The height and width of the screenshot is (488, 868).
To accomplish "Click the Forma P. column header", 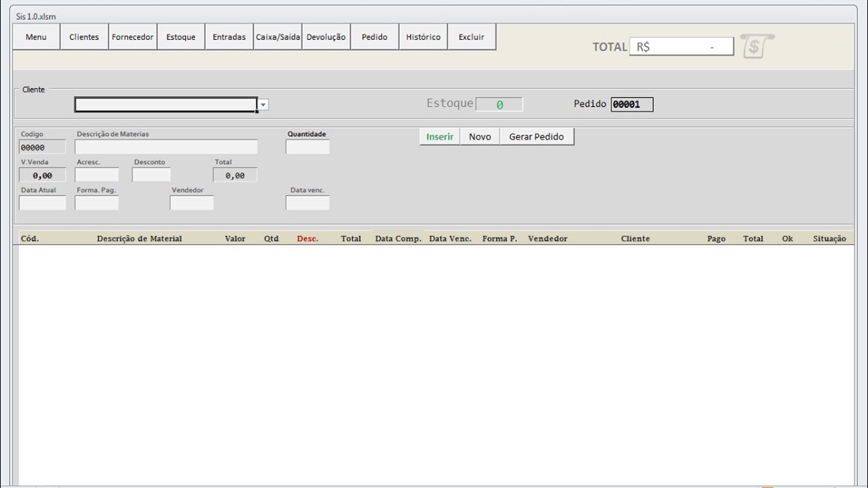I will (x=500, y=239).
